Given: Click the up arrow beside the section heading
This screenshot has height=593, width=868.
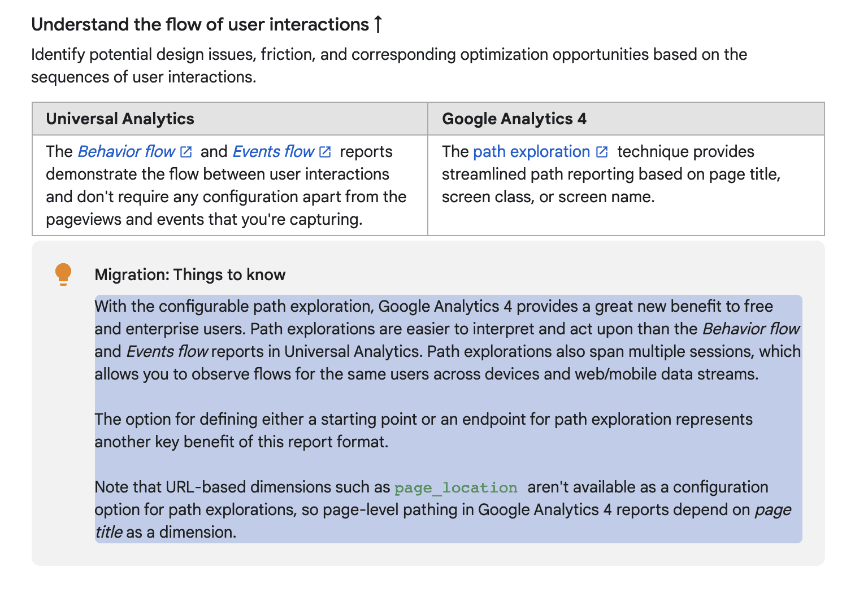Looking at the screenshot, I should (x=378, y=24).
